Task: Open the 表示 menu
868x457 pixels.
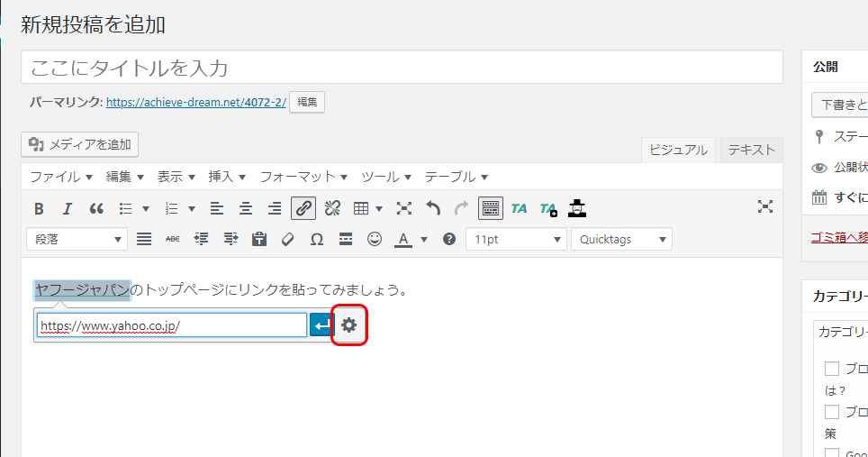Action: [x=176, y=177]
